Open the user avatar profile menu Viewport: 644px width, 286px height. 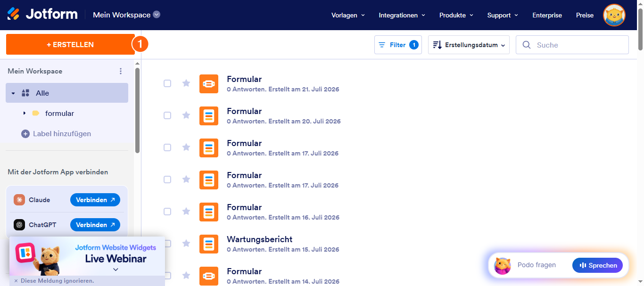(614, 15)
